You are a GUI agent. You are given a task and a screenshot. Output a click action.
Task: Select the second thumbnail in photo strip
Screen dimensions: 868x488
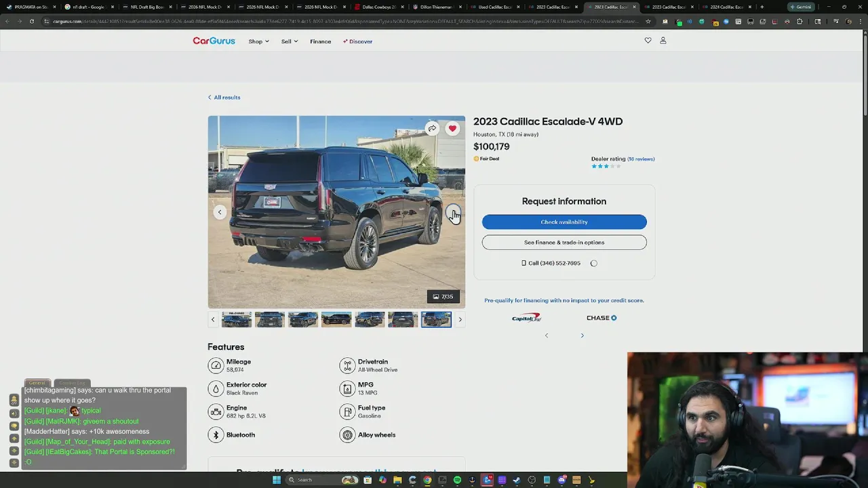click(270, 319)
